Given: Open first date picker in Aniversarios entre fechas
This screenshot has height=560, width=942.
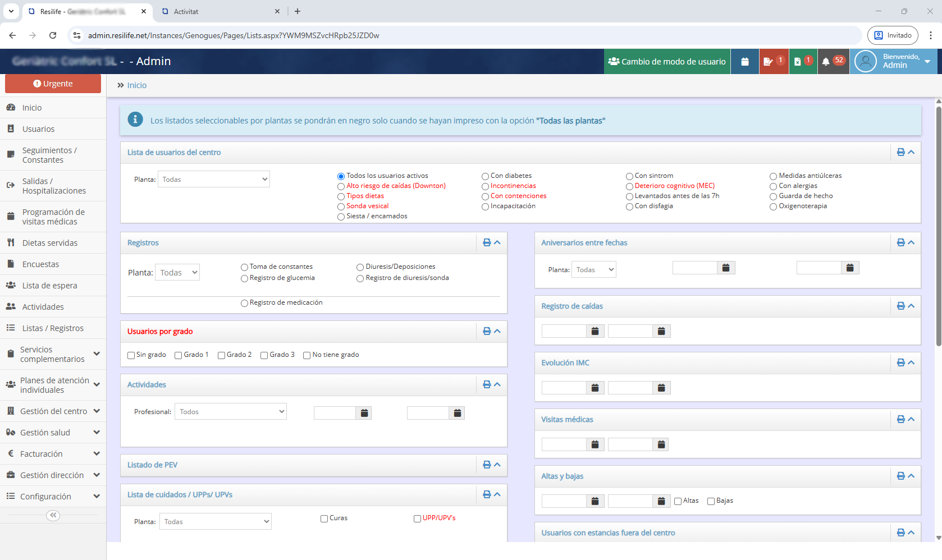Looking at the screenshot, I should tap(726, 268).
